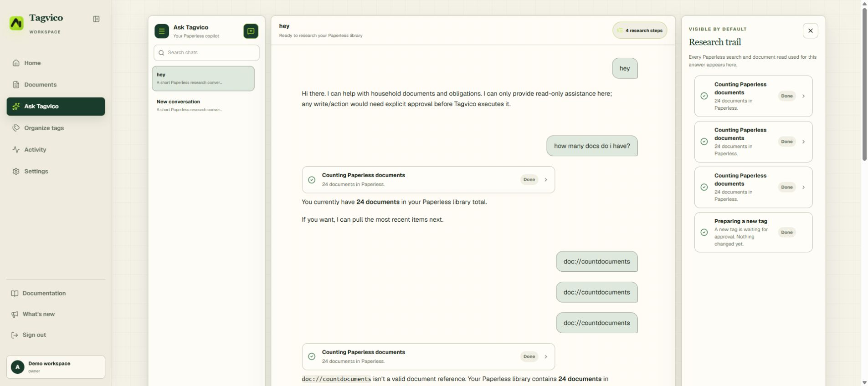The image size is (868, 386).
Task: Click check icon on lower chat step card
Action: [x=312, y=357]
